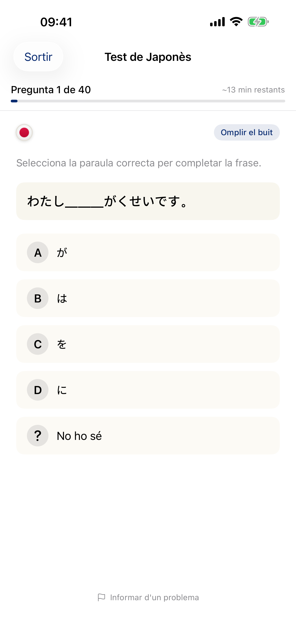Click the flag icon beside Informar d'un problema
This screenshot has width=296, height=644.
102,597
